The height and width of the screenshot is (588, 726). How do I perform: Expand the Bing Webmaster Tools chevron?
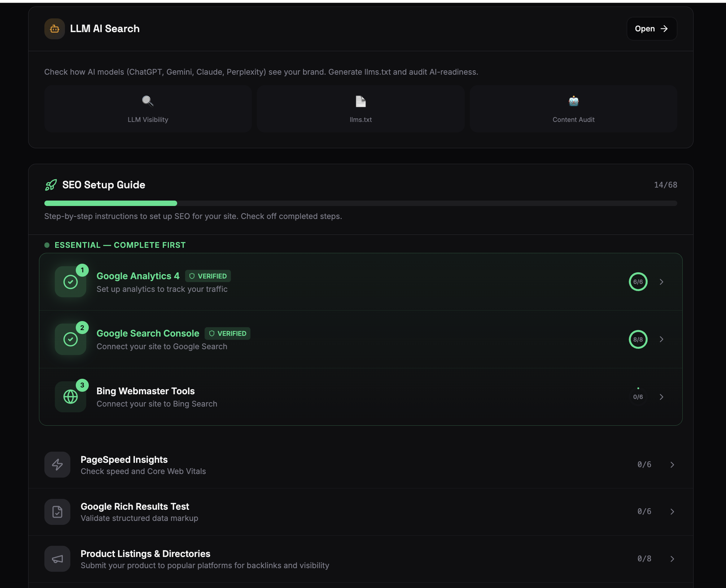tap(661, 397)
